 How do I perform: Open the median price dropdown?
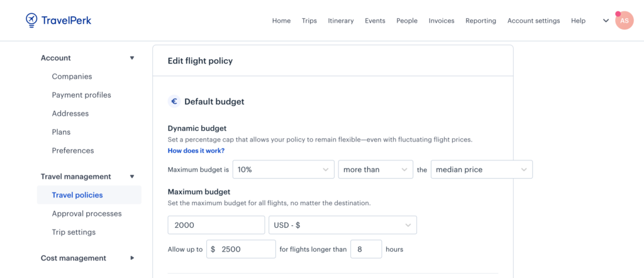point(481,170)
